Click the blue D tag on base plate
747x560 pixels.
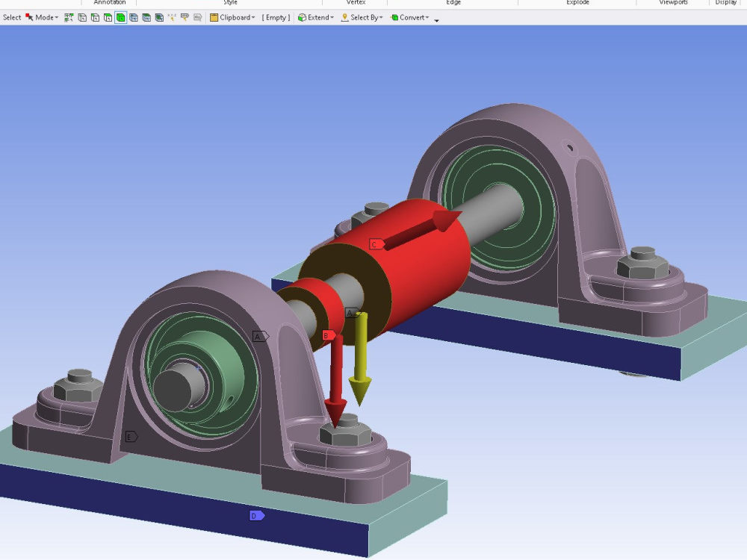pyautogui.click(x=257, y=516)
